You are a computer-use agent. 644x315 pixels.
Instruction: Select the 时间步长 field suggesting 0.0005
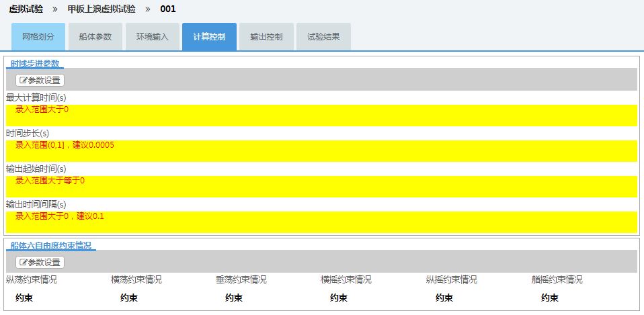(321, 150)
